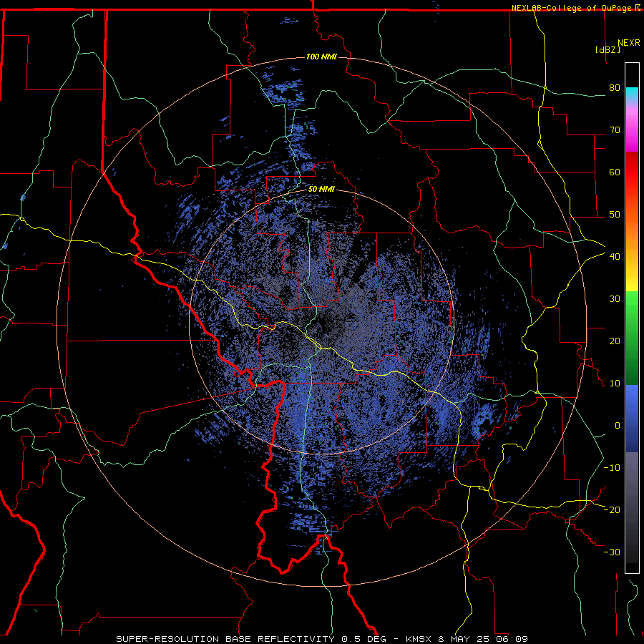Image resolution: width=644 pixels, height=644 pixels.
Task: Click the 70 value on the dBZ scale
Action: tap(615, 130)
